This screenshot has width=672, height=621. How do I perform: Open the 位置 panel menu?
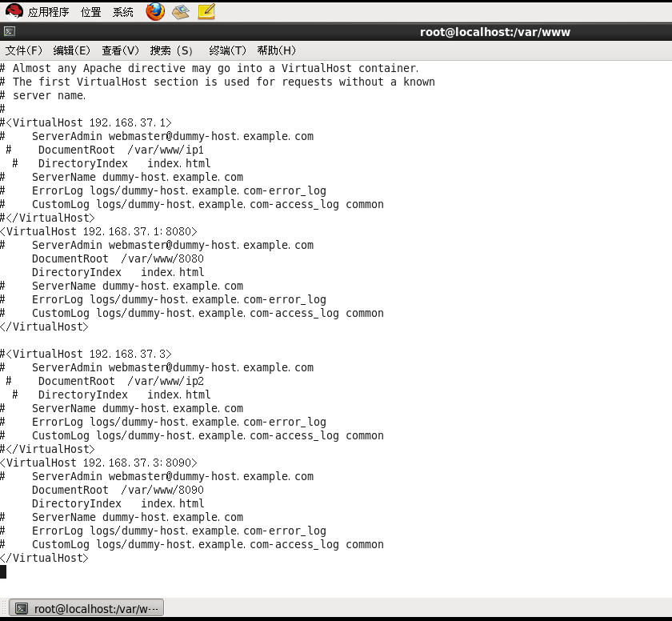(91, 12)
